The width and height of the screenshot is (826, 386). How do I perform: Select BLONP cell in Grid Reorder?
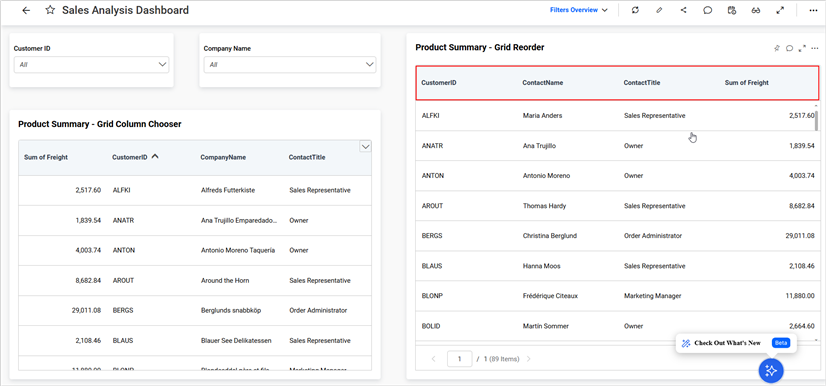point(432,296)
